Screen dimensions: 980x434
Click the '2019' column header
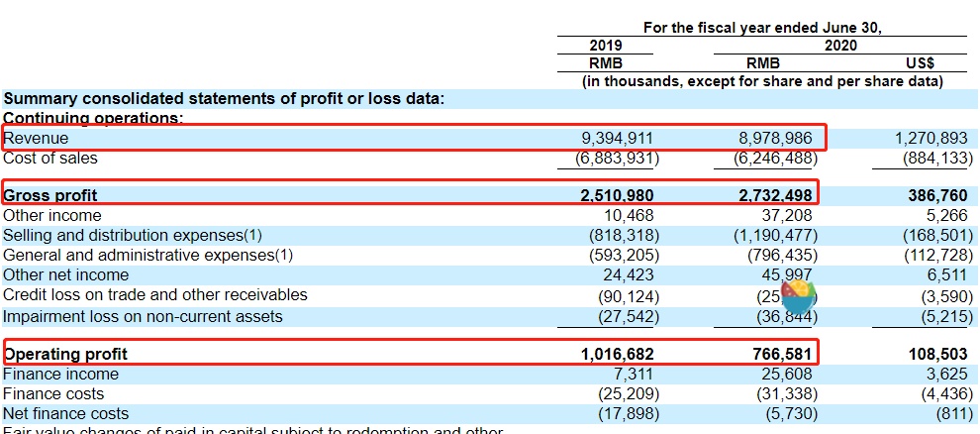606,46
